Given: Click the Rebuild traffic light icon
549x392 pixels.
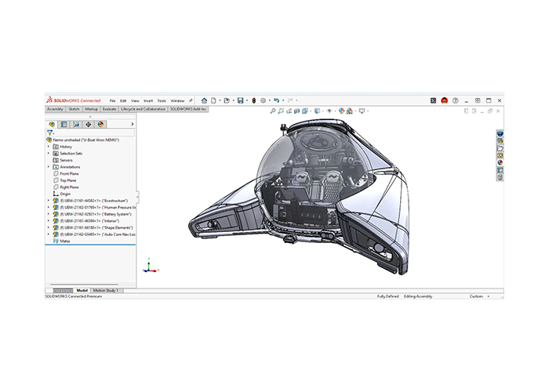Looking at the screenshot, I should click(254, 100).
